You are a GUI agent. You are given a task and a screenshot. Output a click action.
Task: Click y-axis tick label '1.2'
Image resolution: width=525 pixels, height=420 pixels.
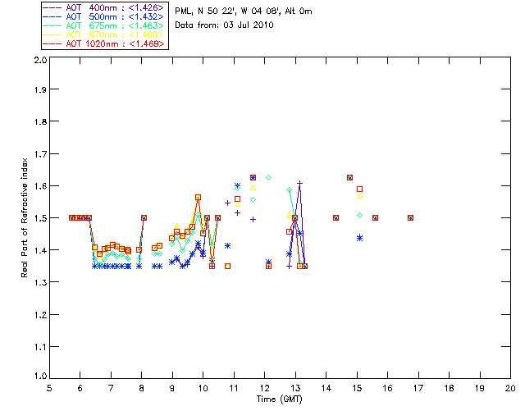point(40,315)
